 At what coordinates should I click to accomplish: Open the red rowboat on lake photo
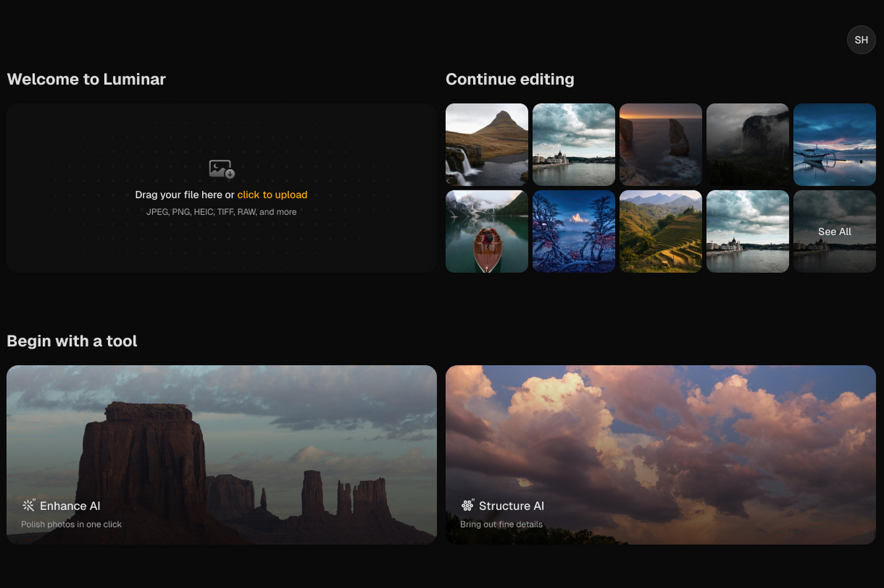[x=487, y=232]
